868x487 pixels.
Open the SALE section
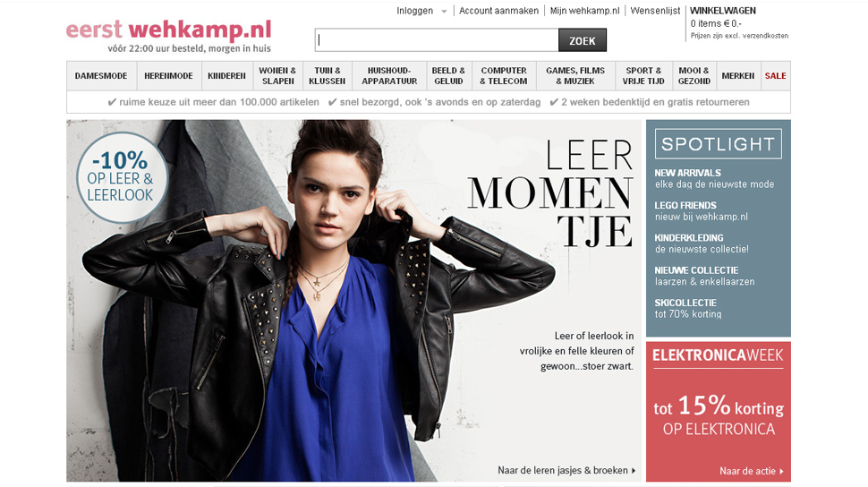tap(775, 76)
